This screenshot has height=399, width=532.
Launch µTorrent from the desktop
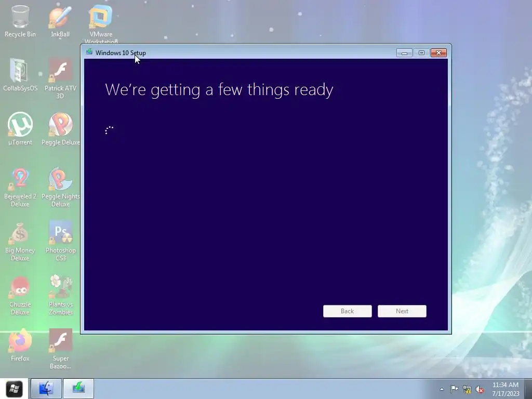(20, 129)
